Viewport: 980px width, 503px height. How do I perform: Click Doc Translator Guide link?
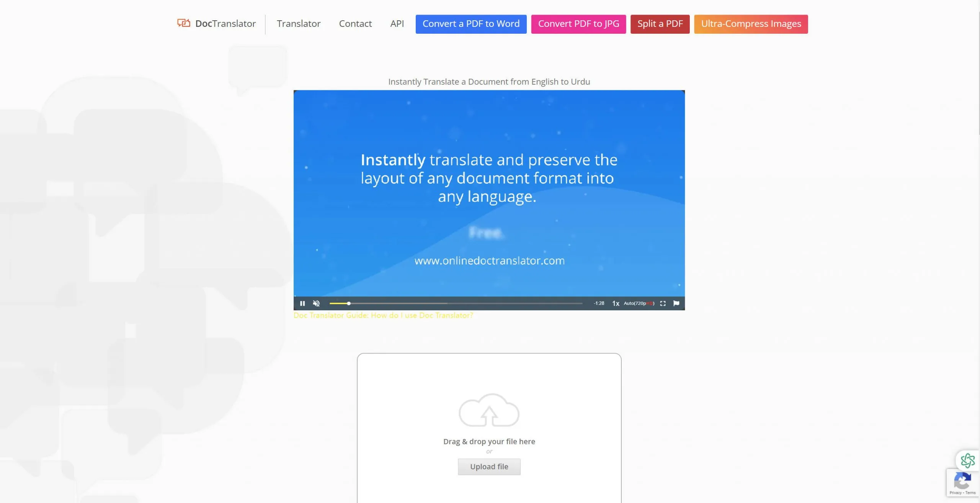pos(383,315)
